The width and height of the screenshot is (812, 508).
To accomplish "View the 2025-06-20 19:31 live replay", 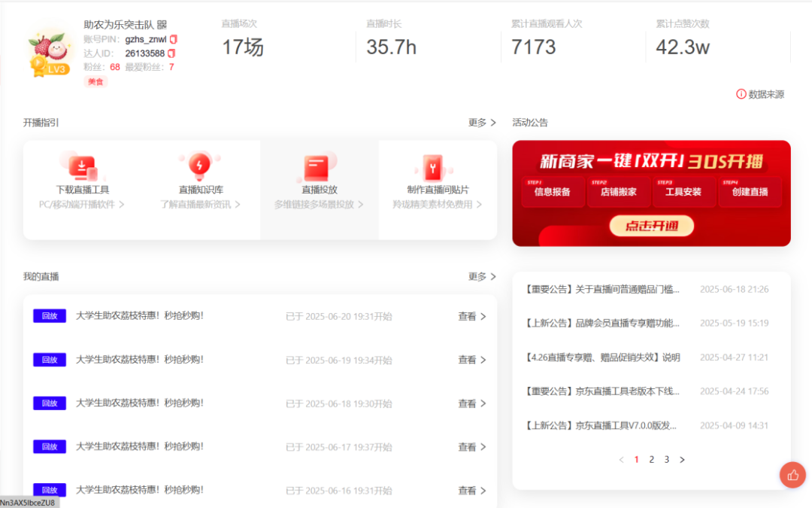I will (471, 317).
